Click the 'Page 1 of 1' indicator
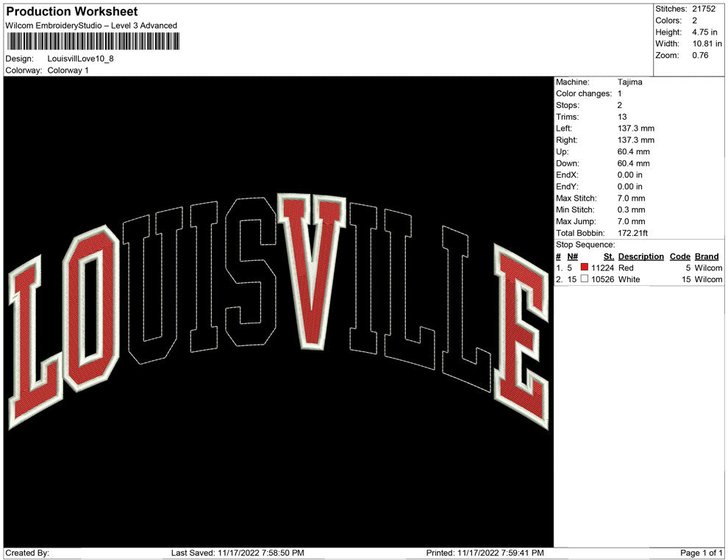 pyautogui.click(x=701, y=553)
